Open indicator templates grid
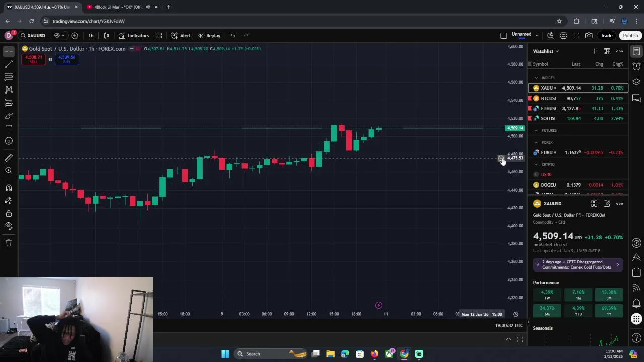 coord(158,36)
